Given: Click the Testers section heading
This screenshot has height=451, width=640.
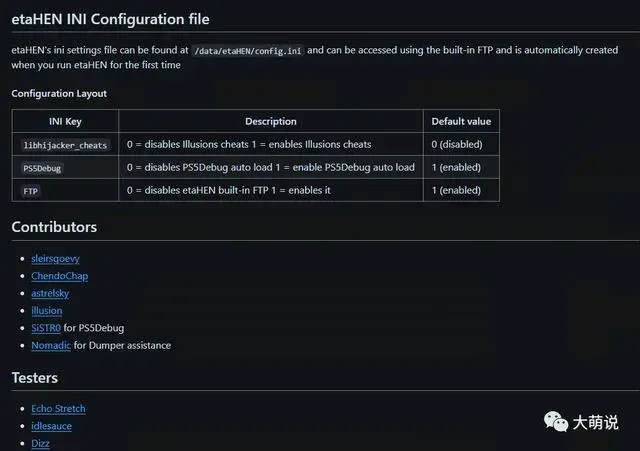Looking at the screenshot, I should 34,378.
